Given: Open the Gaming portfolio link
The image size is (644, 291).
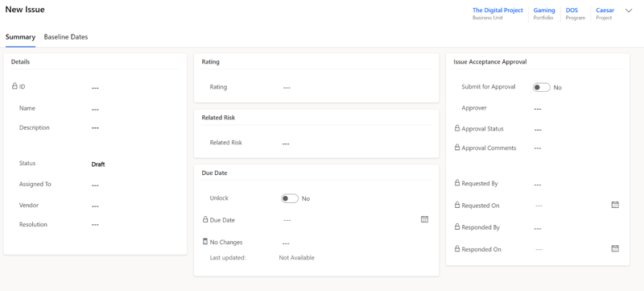Looking at the screenshot, I should 544,10.
